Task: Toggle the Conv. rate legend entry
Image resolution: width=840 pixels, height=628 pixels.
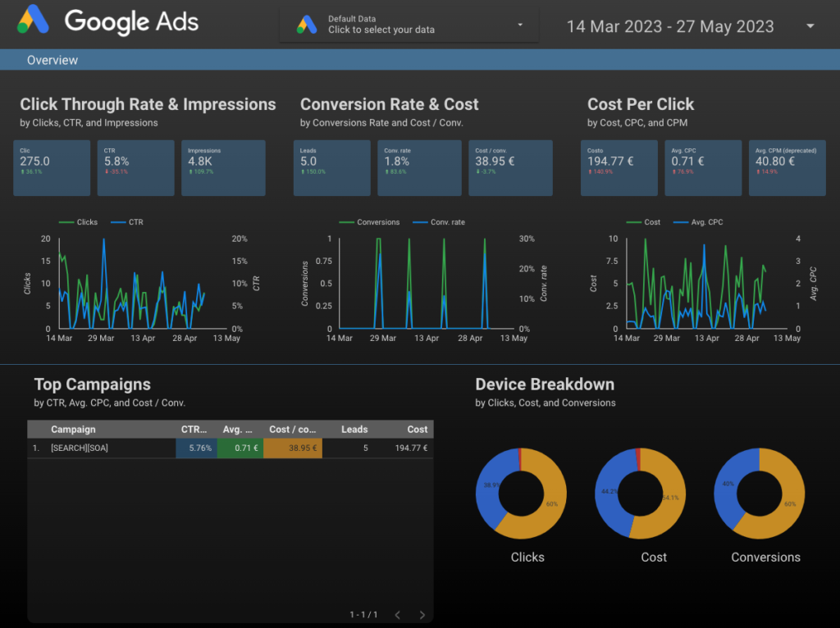Action: (x=439, y=222)
